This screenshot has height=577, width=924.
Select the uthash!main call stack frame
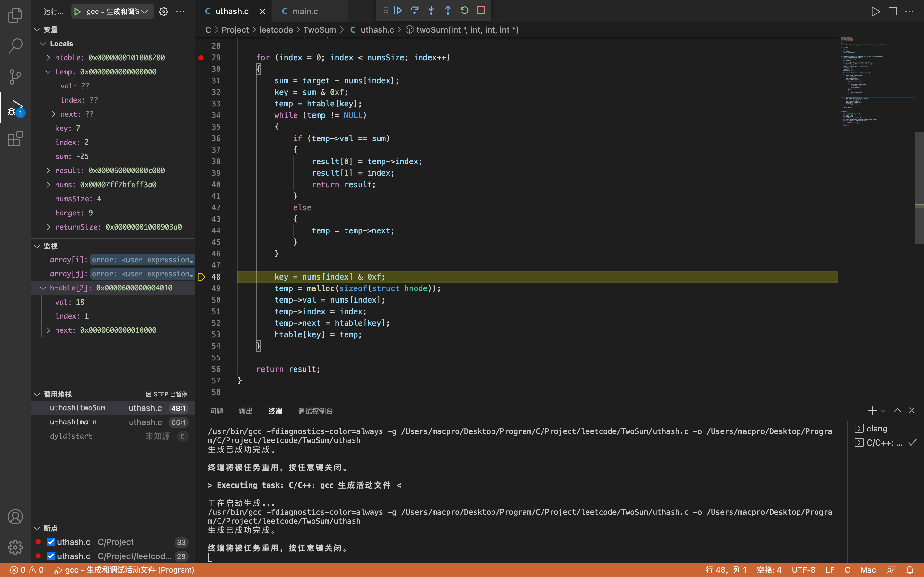73,422
